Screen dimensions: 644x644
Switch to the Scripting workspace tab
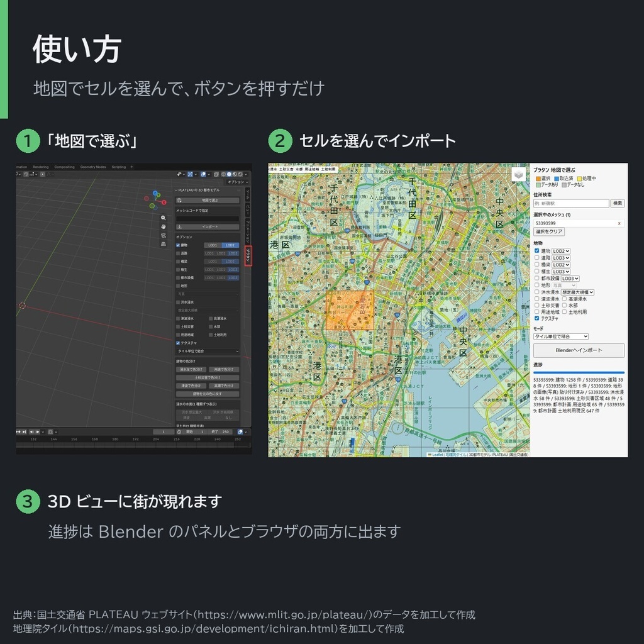[x=119, y=167]
